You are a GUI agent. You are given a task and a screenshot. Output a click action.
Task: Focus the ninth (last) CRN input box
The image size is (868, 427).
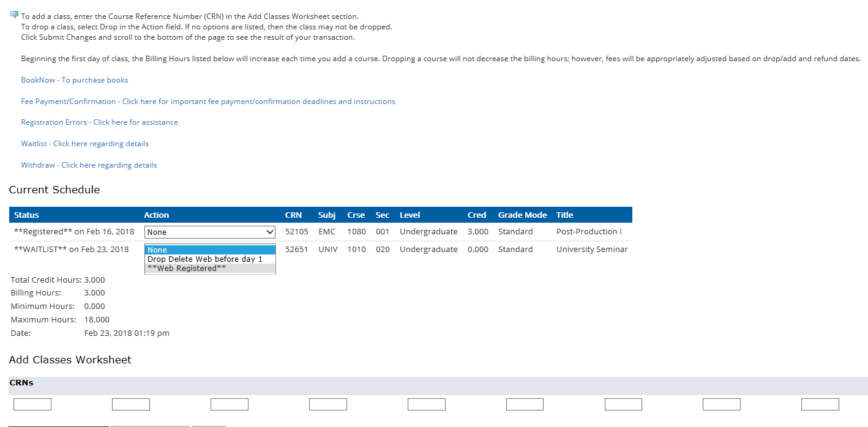click(x=820, y=404)
